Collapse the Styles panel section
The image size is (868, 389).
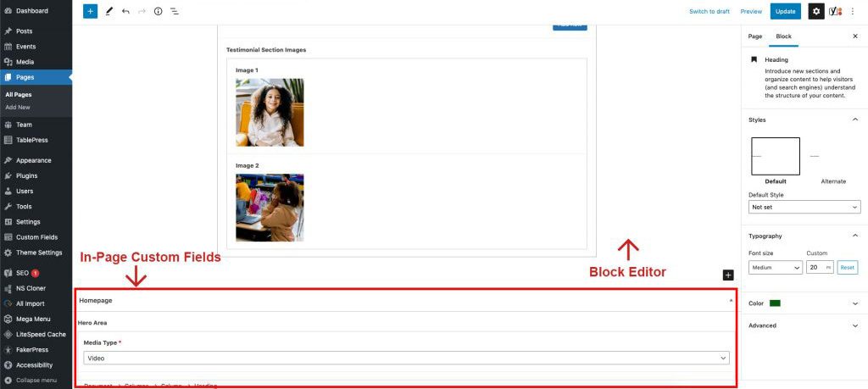point(854,119)
